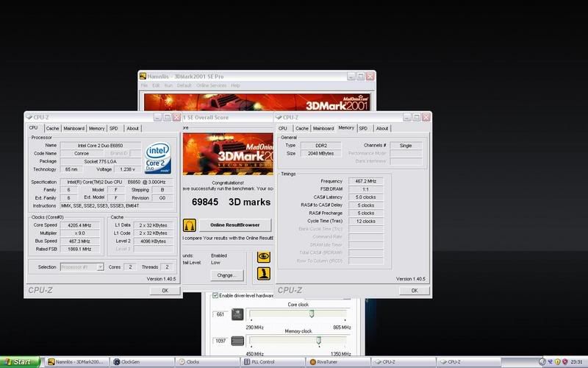This screenshot has width=588, height=368.
Task: Click the Intel Core 2 Duo logo
Action: [x=158, y=158]
